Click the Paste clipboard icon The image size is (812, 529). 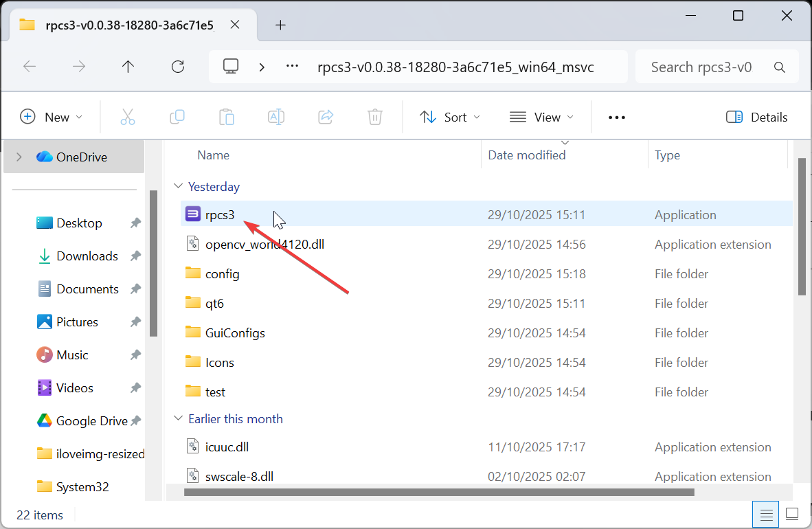click(226, 117)
